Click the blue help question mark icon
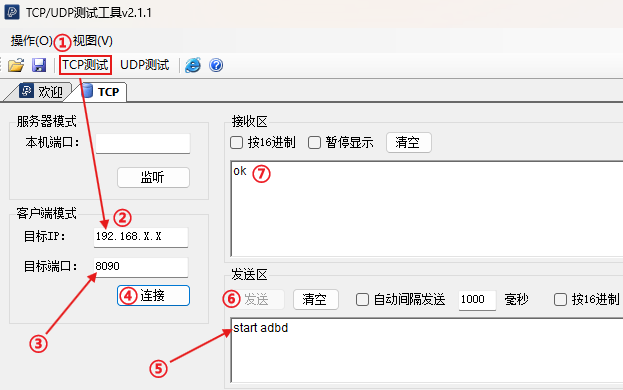This screenshot has width=623, height=390. (x=216, y=65)
